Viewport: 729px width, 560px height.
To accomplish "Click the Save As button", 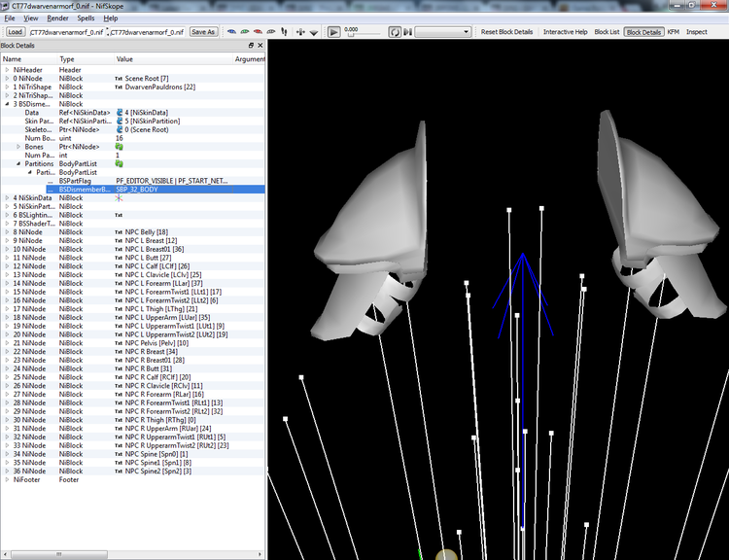I will click(x=203, y=32).
